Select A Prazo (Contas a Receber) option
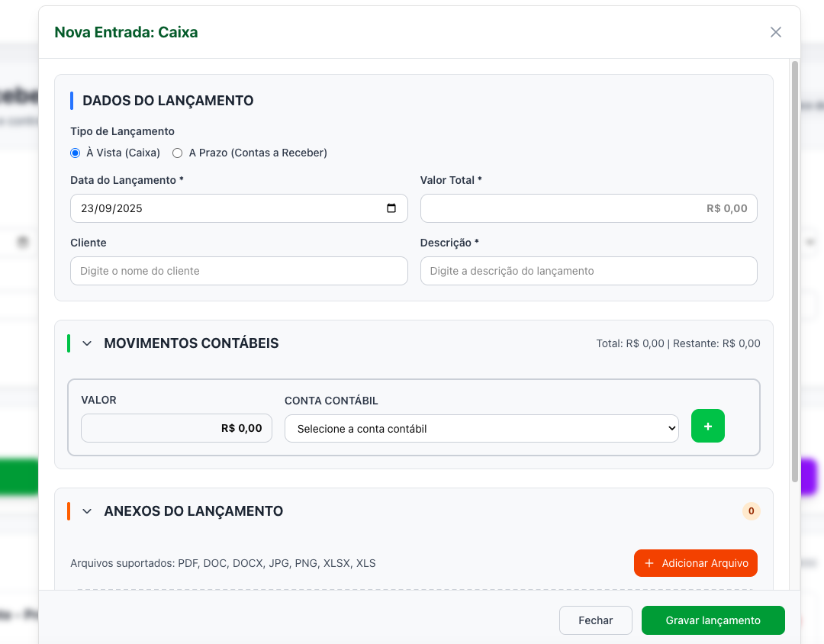This screenshot has height=644, width=824. [178, 153]
